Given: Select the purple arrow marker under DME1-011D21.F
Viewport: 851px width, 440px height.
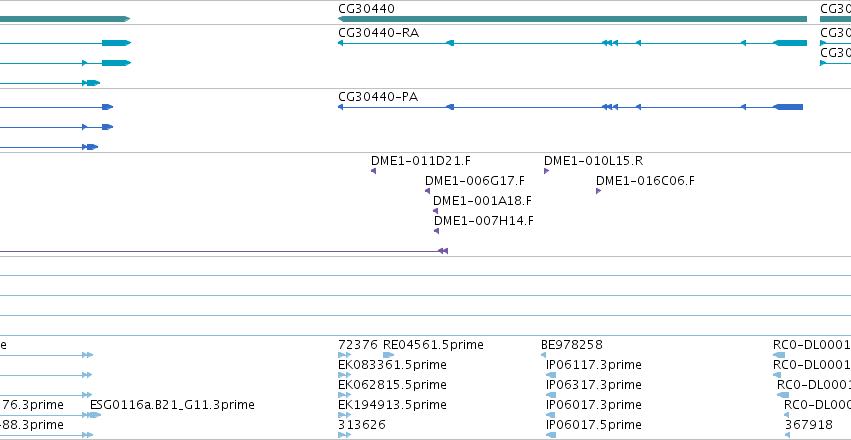Looking at the screenshot, I should tap(373, 171).
